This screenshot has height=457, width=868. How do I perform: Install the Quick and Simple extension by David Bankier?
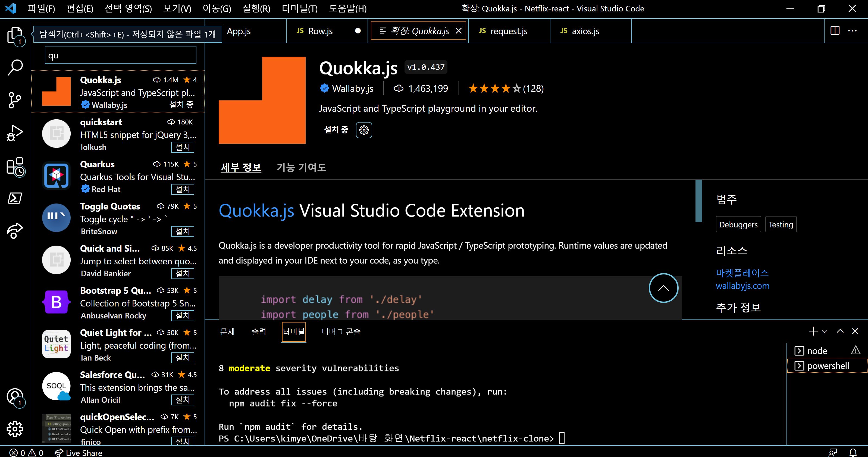tap(183, 274)
